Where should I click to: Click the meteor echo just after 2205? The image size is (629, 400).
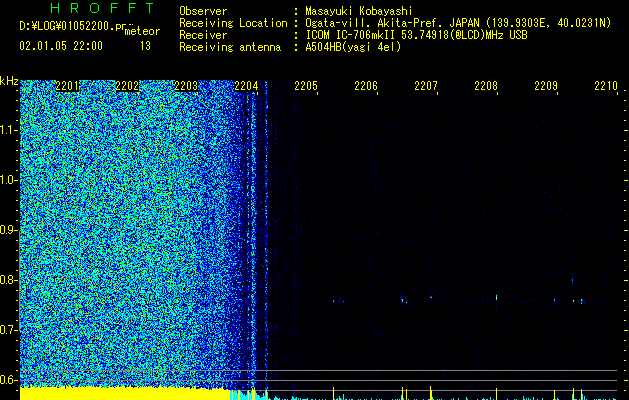(334, 301)
